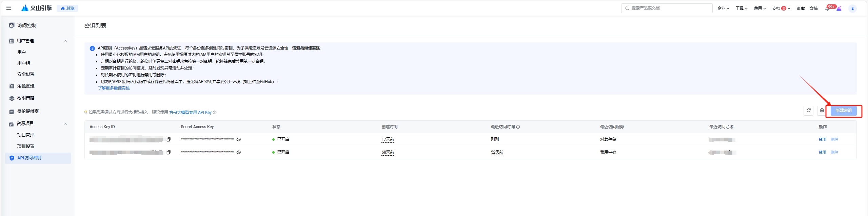Screen dimensions: 868x216
Task: Disable the first key via 禁用
Action: [x=822, y=139]
